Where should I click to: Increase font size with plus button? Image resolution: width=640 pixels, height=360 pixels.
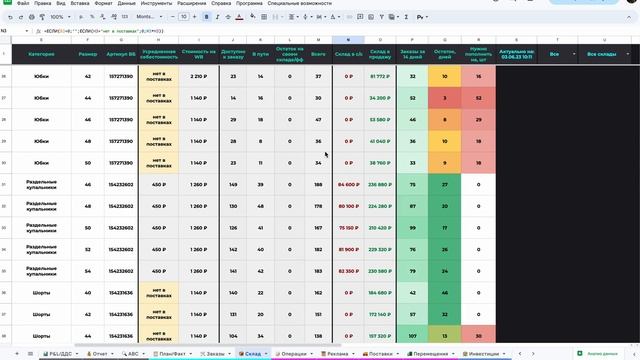pyautogui.click(x=194, y=17)
